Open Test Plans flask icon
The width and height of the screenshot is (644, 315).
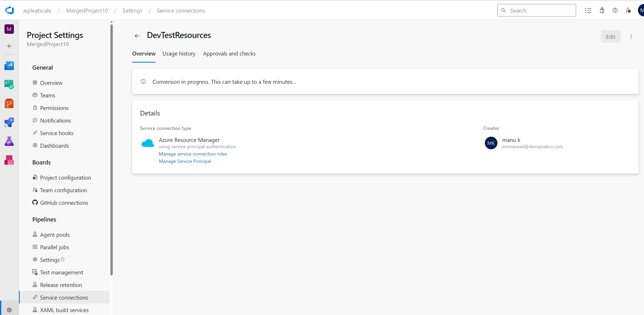[x=9, y=141]
